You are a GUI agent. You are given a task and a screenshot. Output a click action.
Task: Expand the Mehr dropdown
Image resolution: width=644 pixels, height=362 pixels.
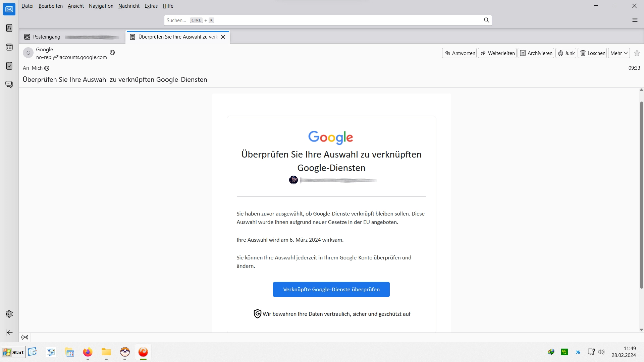point(619,53)
